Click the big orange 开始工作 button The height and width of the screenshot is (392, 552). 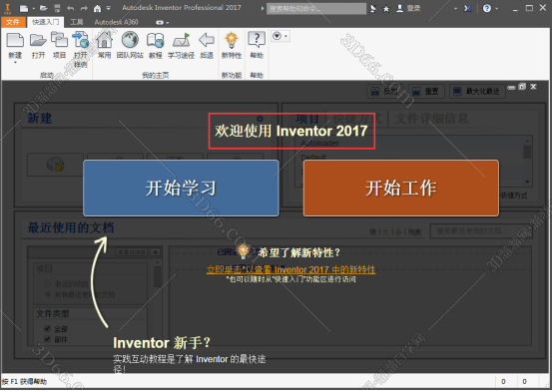pyautogui.click(x=401, y=188)
